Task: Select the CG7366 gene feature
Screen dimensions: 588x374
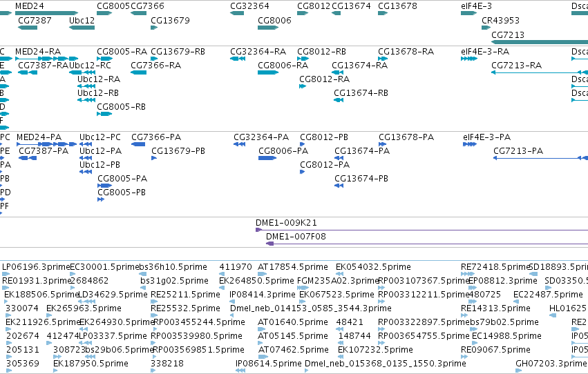Action: pos(138,13)
